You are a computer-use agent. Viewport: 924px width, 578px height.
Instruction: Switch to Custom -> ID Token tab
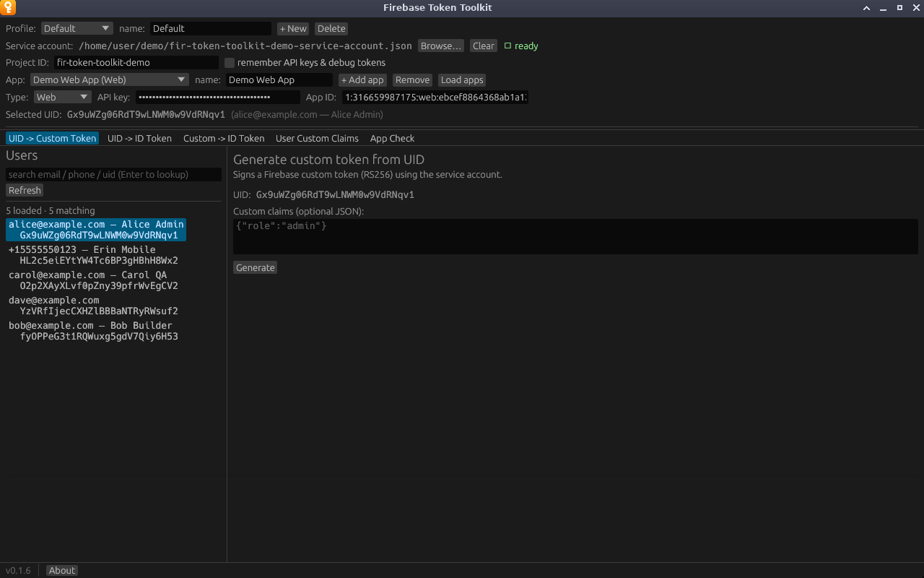[224, 138]
